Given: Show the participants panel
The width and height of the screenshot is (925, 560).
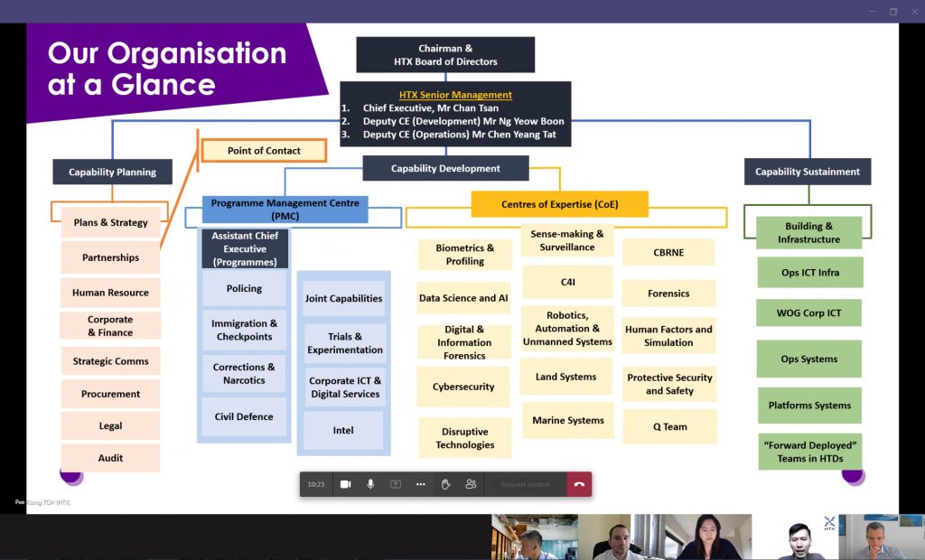Looking at the screenshot, I should tap(471, 484).
